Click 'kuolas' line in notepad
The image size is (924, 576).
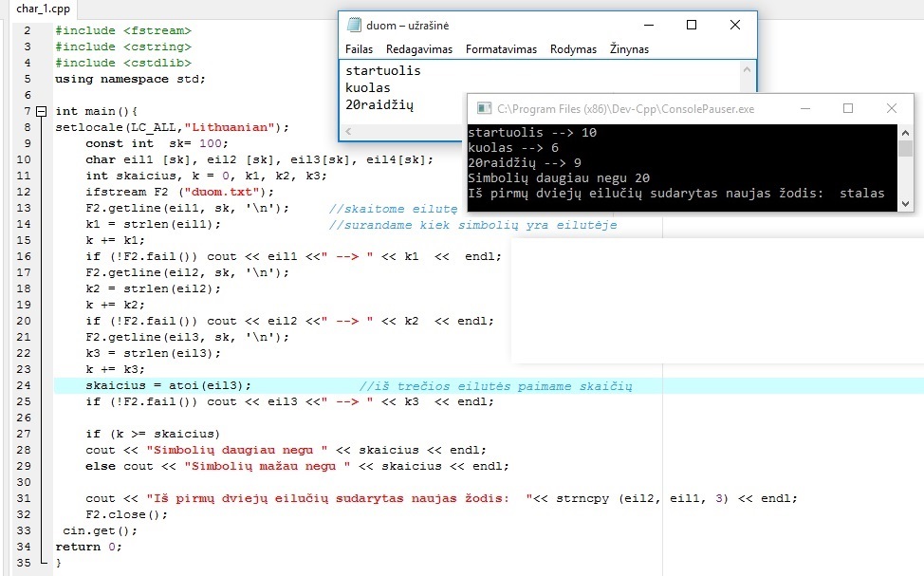click(x=368, y=88)
